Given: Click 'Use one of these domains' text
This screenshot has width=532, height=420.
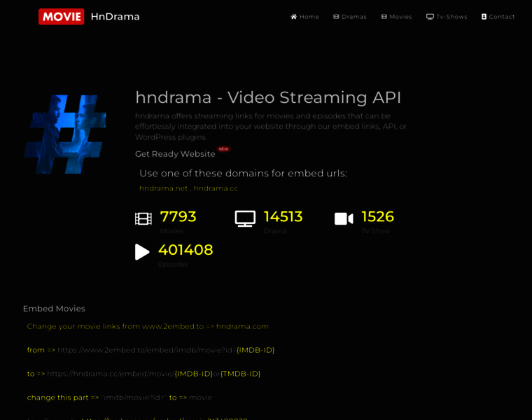Looking at the screenshot, I should click(x=244, y=174).
